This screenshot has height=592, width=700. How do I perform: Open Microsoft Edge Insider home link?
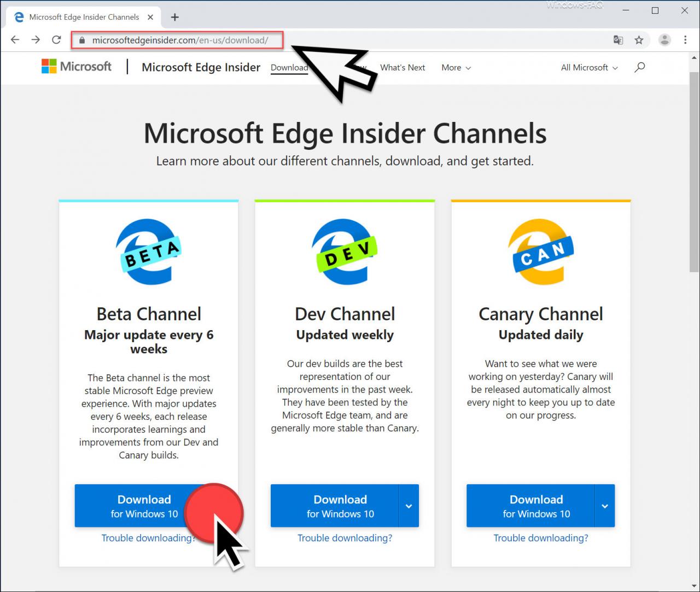click(201, 67)
